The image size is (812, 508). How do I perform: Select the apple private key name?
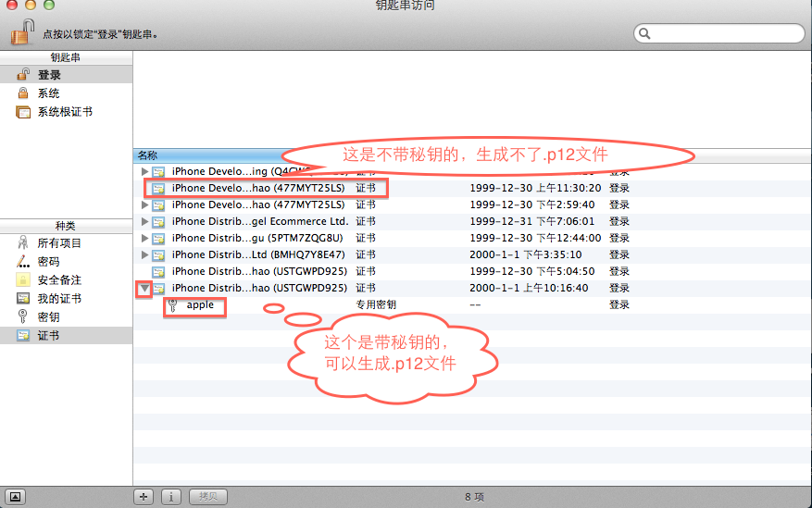coord(200,304)
